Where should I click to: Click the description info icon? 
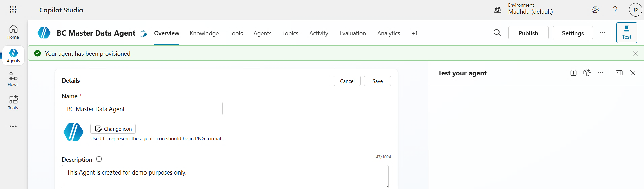pos(99,159)
